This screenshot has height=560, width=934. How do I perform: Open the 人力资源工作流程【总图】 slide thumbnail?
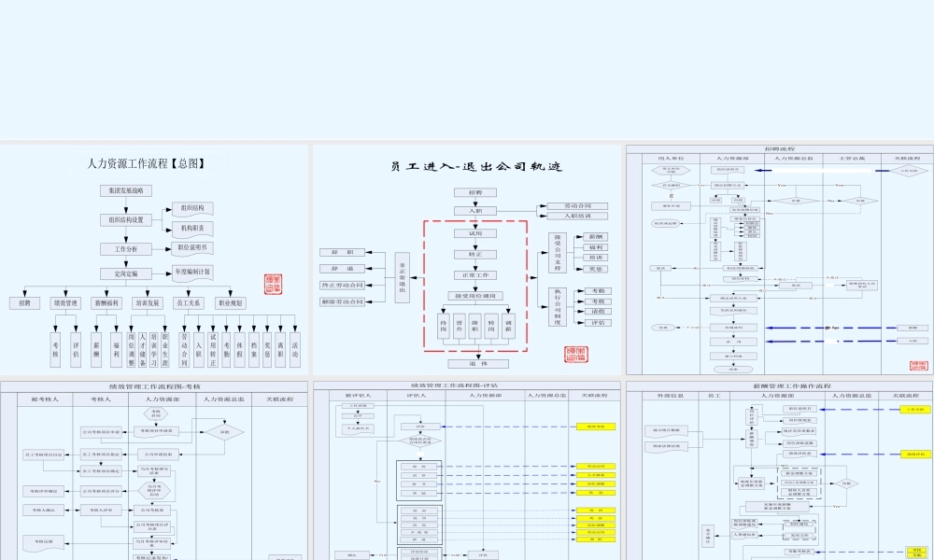pyautogui.click(x=153, y=259)
